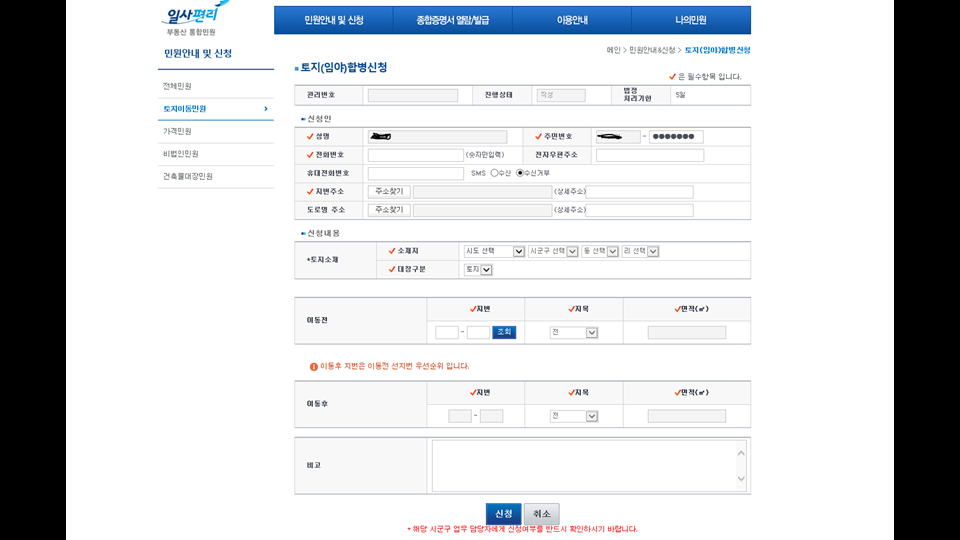Open the 나의민원 menu
Screen dimensions: 960x540
pos(691,20)
